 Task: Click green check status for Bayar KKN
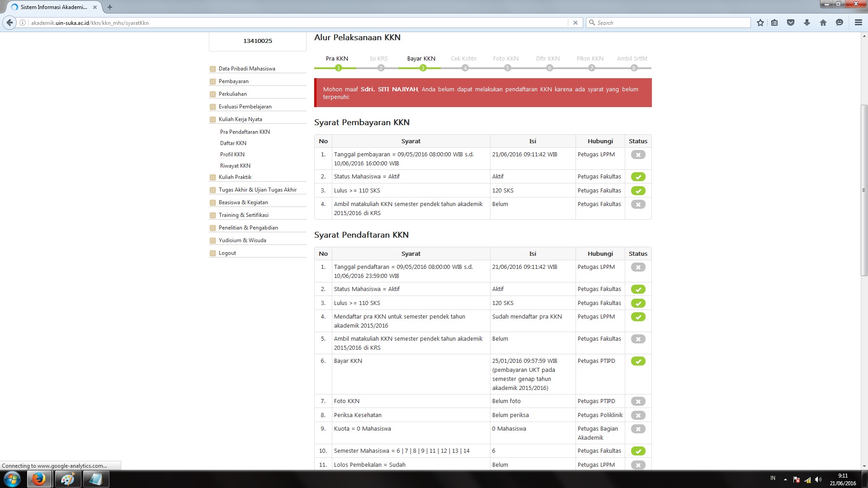tap(638, 361)
